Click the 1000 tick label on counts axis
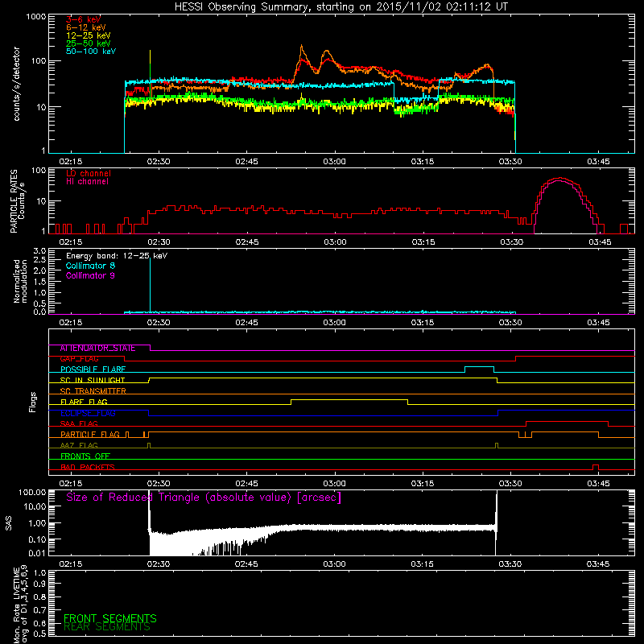This screenshot has width=644, height=644. (36, 16)
